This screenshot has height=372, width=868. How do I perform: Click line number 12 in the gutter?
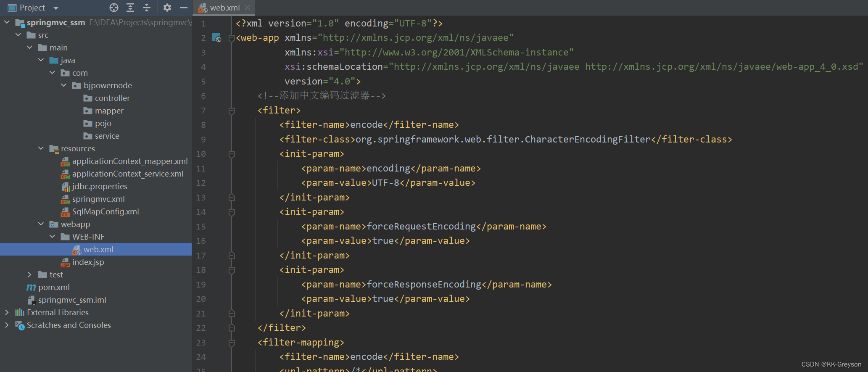click(x=201, y=183)
